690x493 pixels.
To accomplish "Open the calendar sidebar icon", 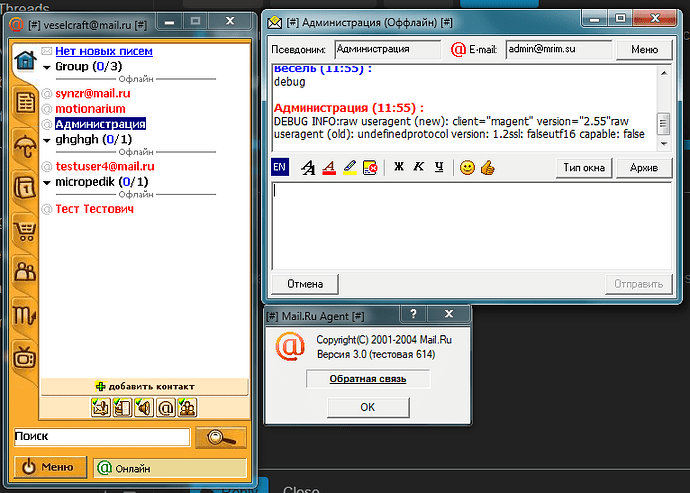I will coord(25,188).
